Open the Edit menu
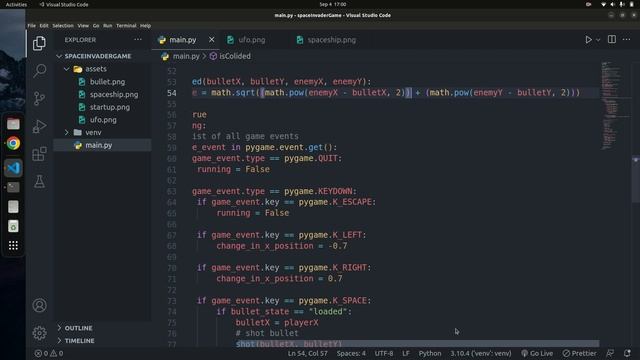The width and height of the screenshot is (640, 360). (x=44, y=25)
